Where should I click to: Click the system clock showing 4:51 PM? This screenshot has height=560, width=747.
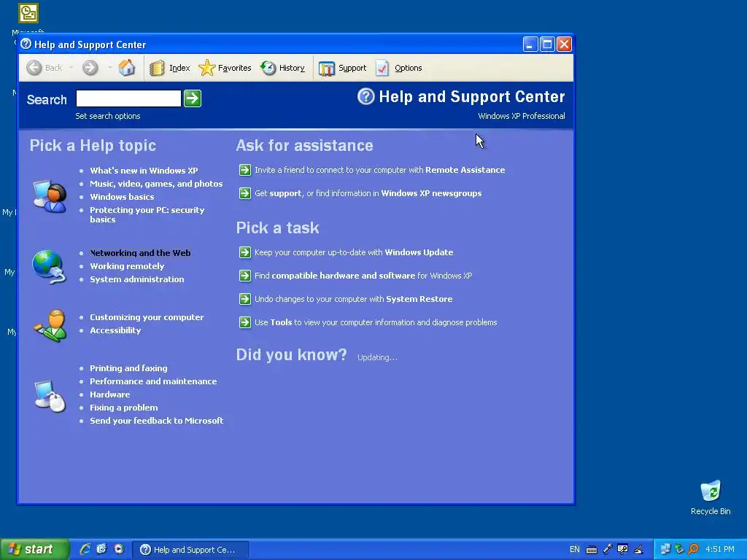(x=720, y=550)
